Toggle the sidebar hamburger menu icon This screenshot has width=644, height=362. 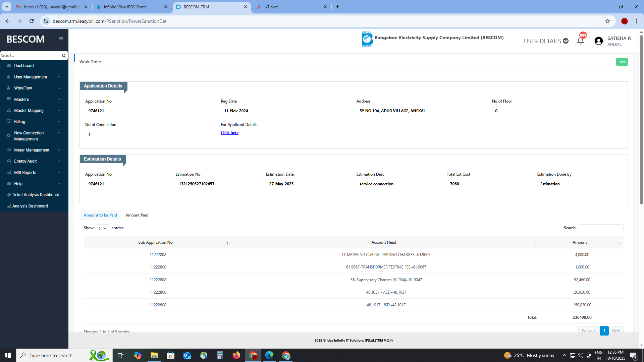pyautogui.click(x=61, y=39)
